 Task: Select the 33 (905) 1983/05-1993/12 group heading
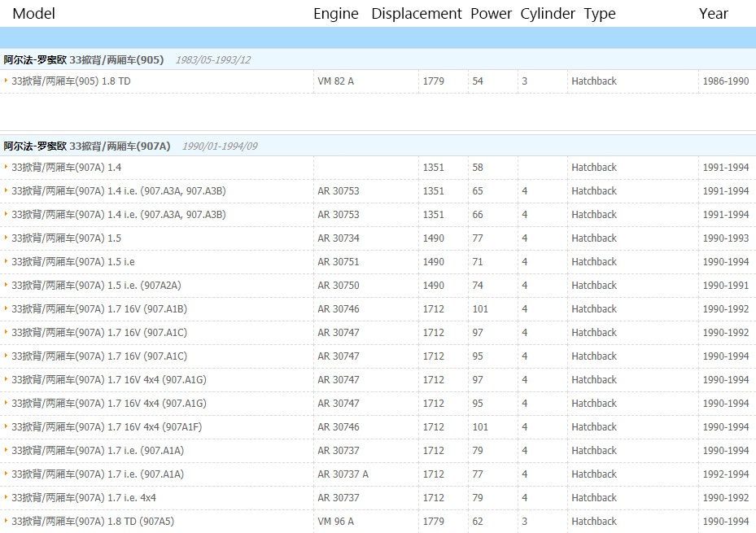point(84,59)
